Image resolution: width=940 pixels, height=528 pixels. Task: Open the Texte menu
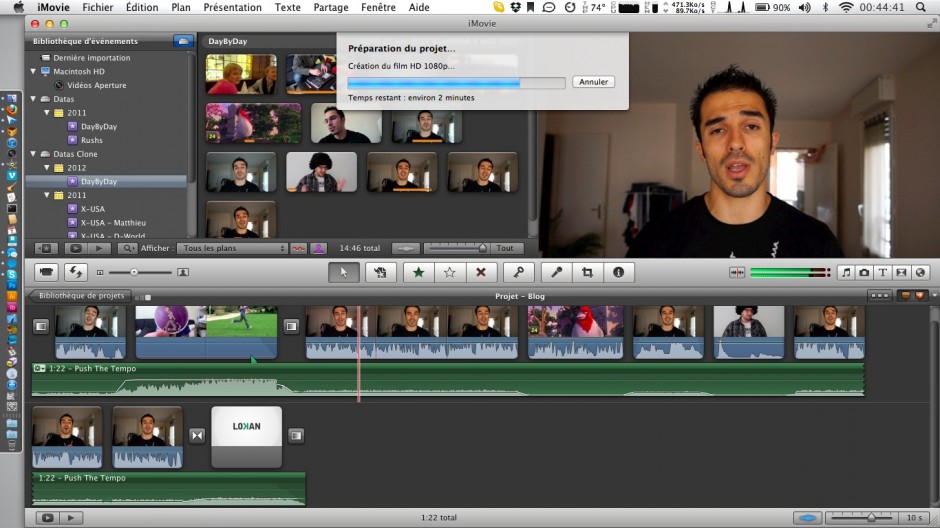click(288, 7)
